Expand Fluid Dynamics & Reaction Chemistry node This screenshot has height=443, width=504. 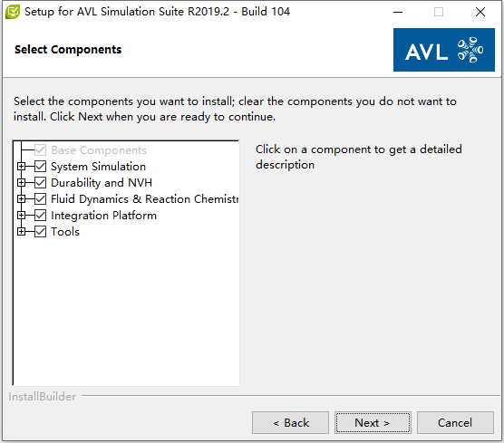pos(21,199)
